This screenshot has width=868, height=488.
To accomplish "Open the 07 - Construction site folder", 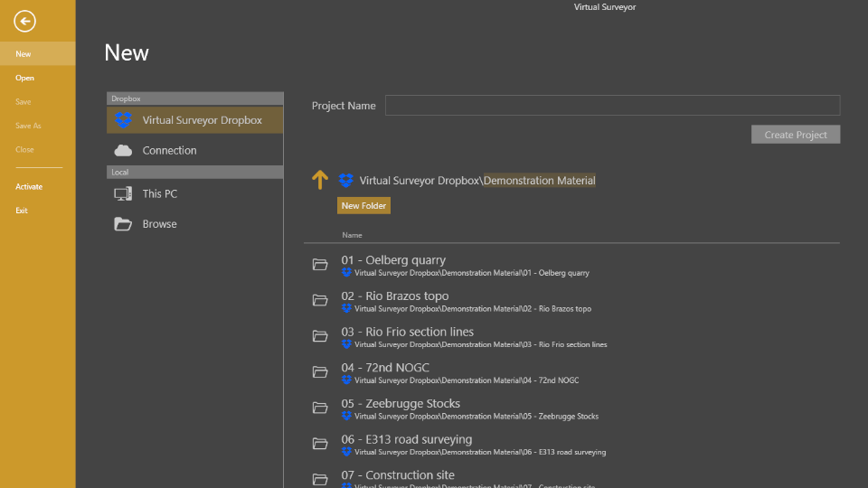I will 398,475.
